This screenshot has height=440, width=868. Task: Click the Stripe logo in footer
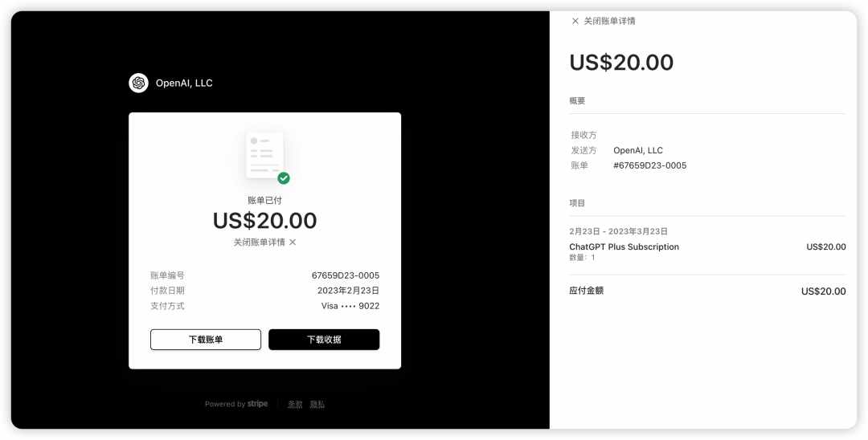point(257,404)
